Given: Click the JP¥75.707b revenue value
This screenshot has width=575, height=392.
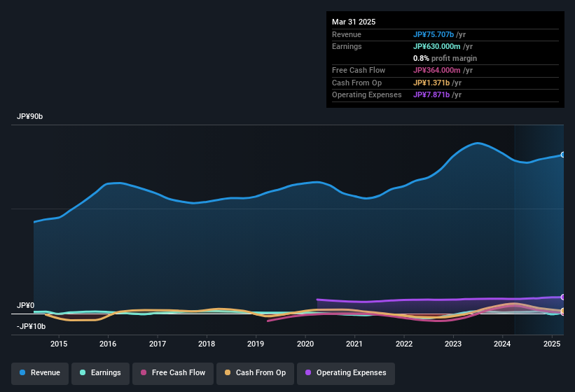Looking at the screenshot, I should click(434, 34).
